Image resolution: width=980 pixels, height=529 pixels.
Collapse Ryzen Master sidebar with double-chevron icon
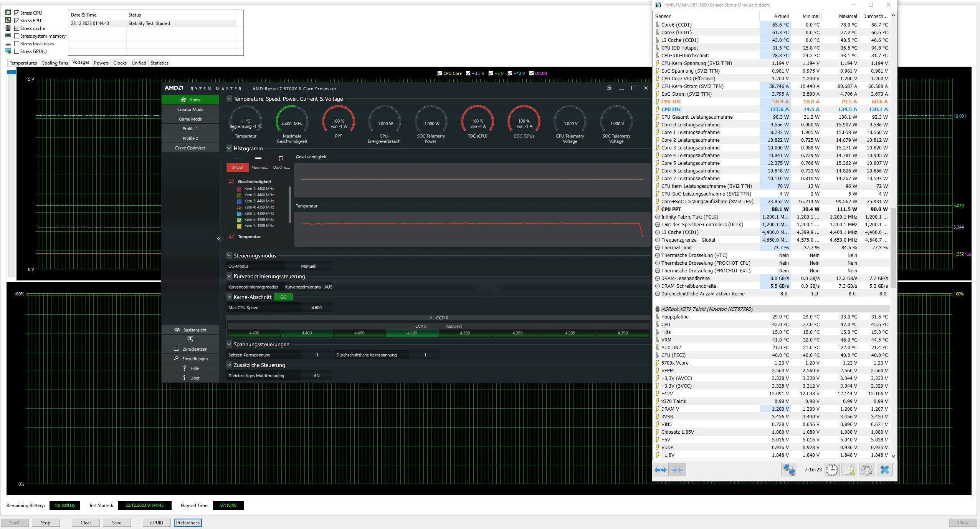(219, 239)
